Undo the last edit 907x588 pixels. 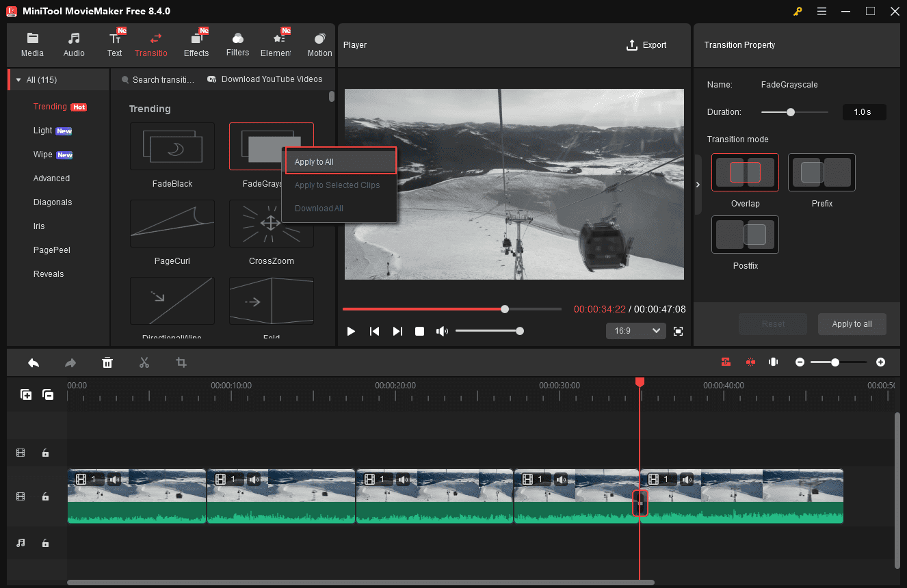tap(34, 362)
